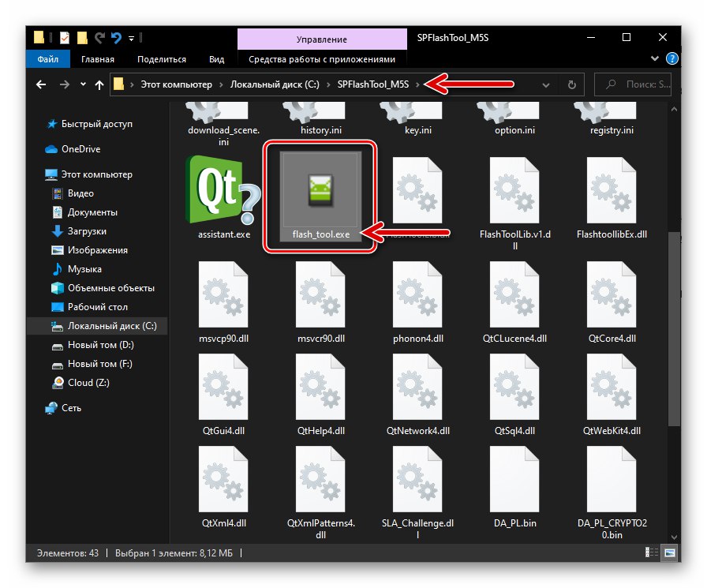Open the Help question mark icon
This screenshot has width=707, height=588.
click(671, 58)
